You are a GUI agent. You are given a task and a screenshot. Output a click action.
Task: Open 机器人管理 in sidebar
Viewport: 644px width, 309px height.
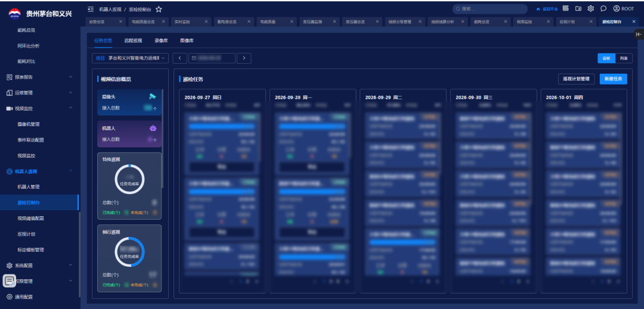[29, 187]
